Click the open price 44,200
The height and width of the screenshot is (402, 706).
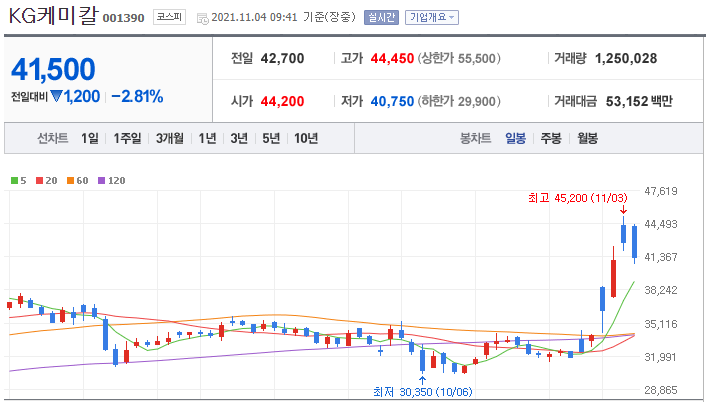click(282, 101)
